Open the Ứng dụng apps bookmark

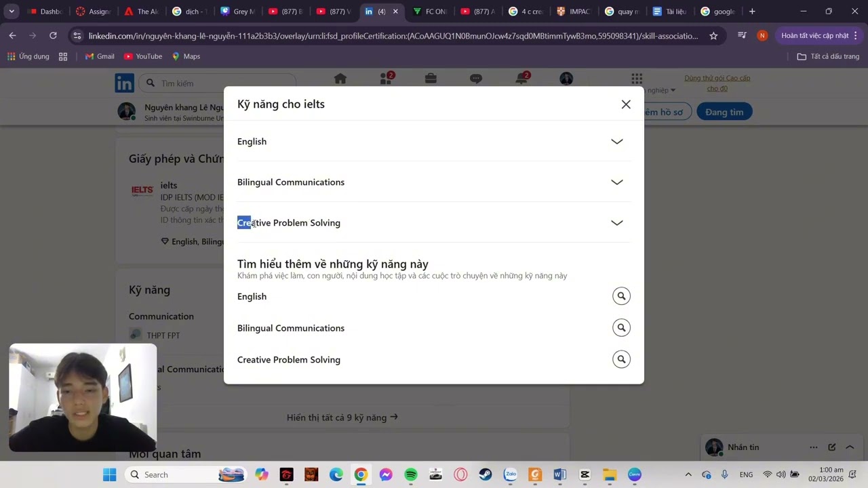click(28, 56)
